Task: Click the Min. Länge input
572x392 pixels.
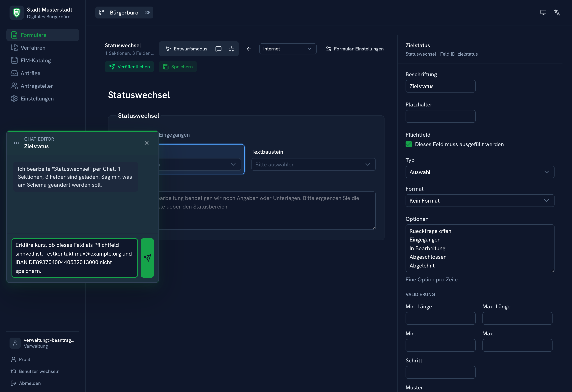Action: coord(440,318)
